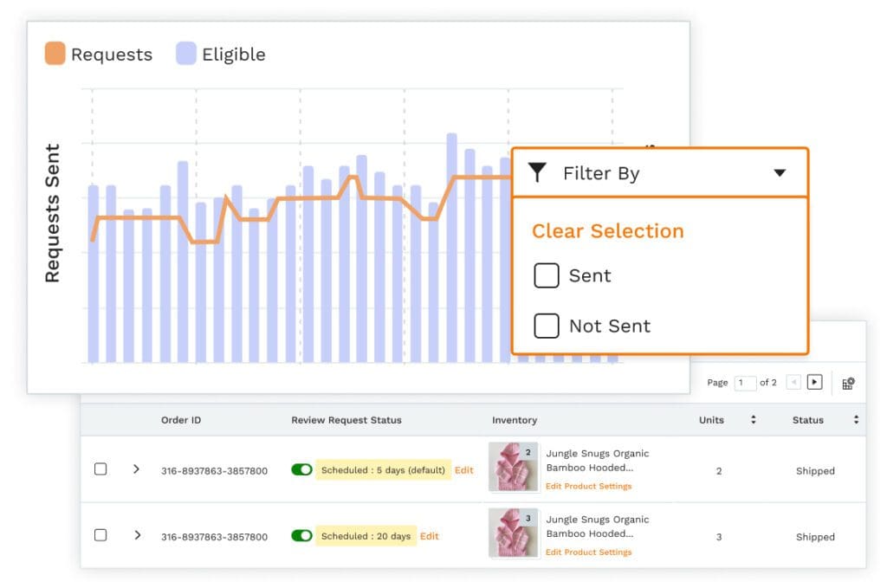Viewport: 887px width, 588px height.
Task: Select the second order row checkbox
Action: point(100,535)
